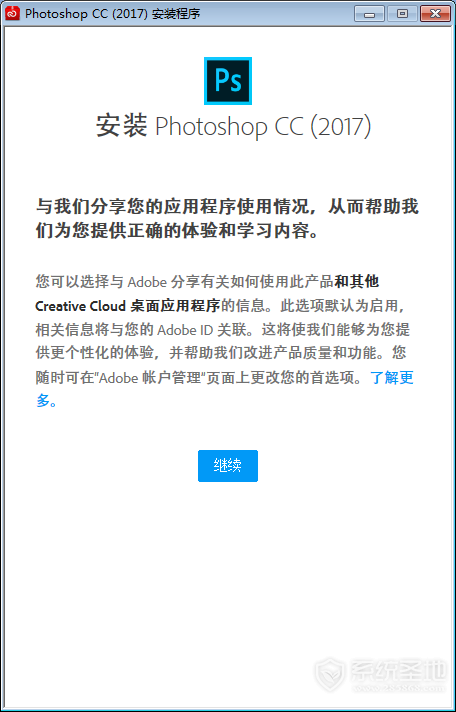Click the 继续 button to continue
This screenshot has width=456, height=712.
[x=228, y=466]
